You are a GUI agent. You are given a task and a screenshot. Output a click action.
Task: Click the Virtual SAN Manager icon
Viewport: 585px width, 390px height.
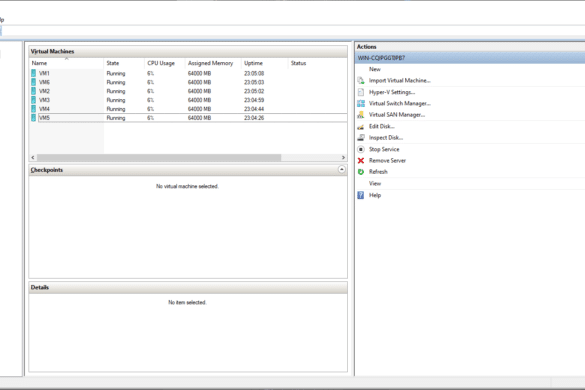coord(361,115)
